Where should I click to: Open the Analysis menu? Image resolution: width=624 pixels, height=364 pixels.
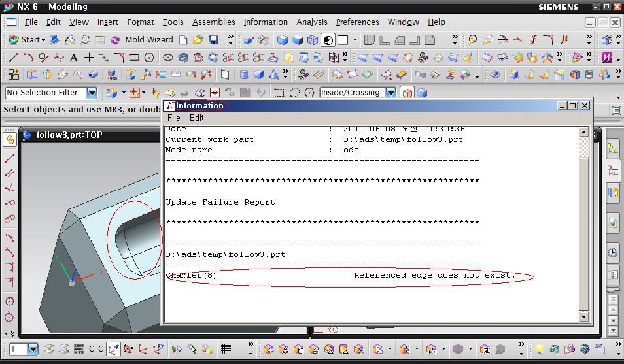[x=311, y=22]
